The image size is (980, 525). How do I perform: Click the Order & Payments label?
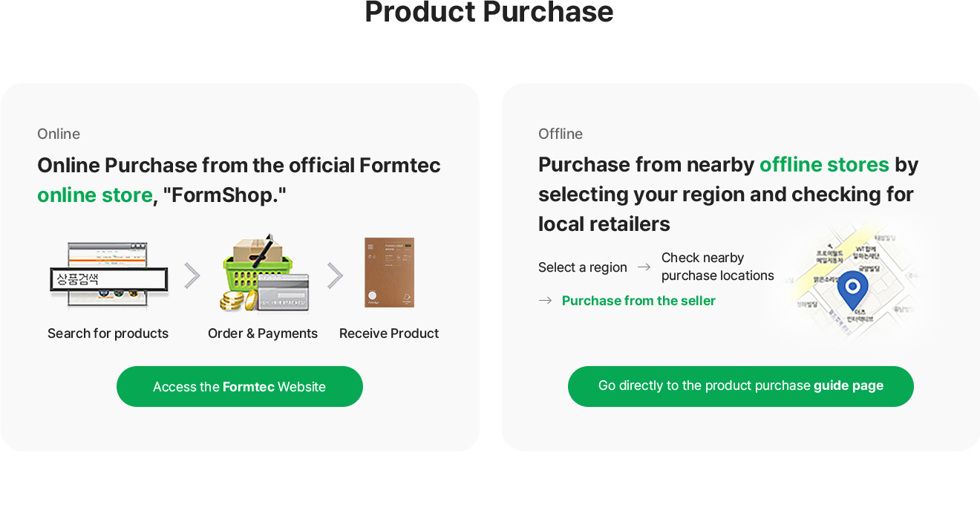(x=263, y=333)
